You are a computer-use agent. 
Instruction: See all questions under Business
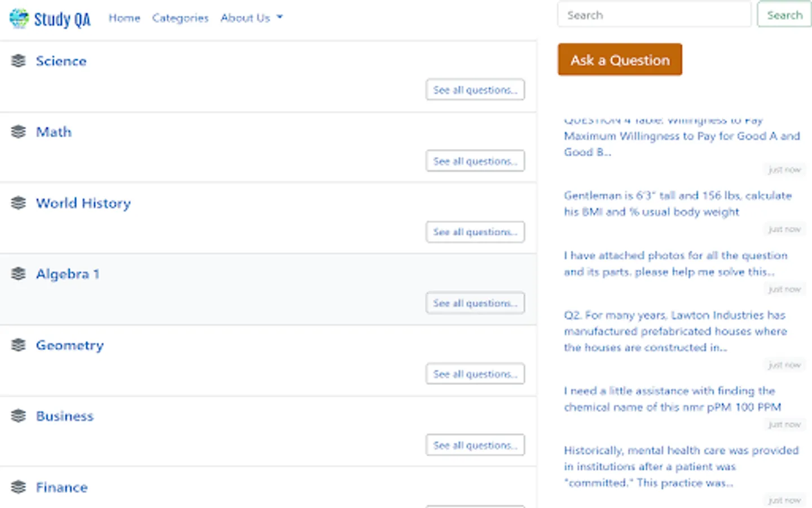pyautogui.click(x=475, y=445)
